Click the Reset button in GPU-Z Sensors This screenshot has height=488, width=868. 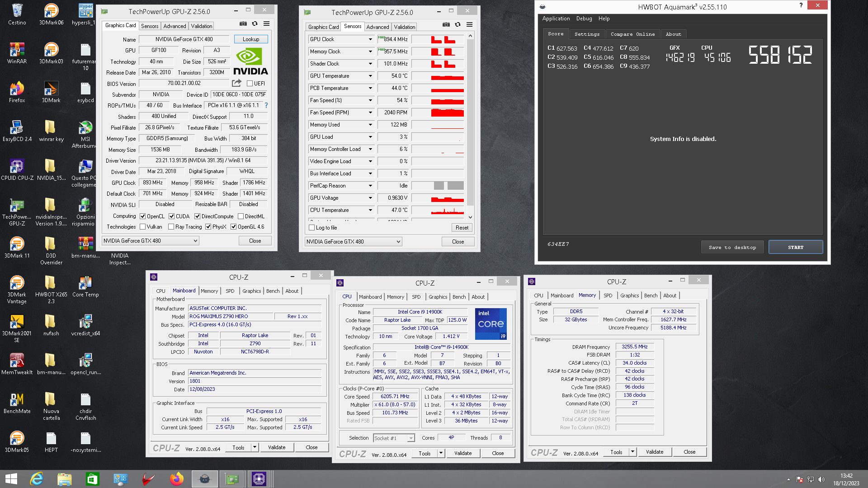tap(462, 228)
